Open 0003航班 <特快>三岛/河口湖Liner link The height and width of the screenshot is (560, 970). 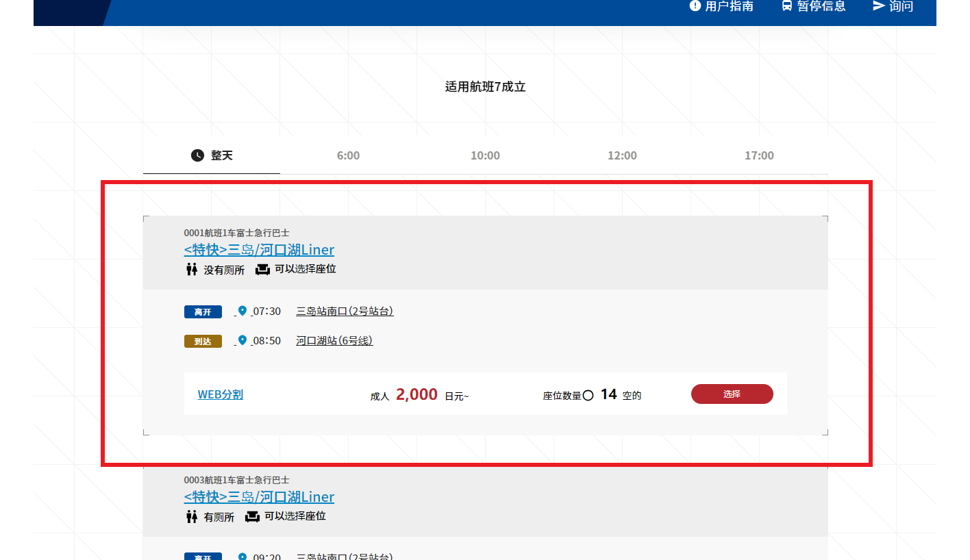259,497
